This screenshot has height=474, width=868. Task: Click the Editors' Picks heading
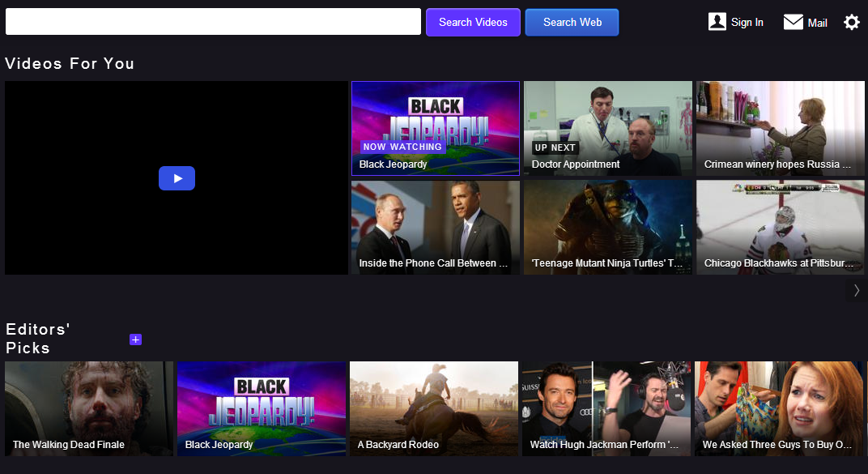point(37,339)
